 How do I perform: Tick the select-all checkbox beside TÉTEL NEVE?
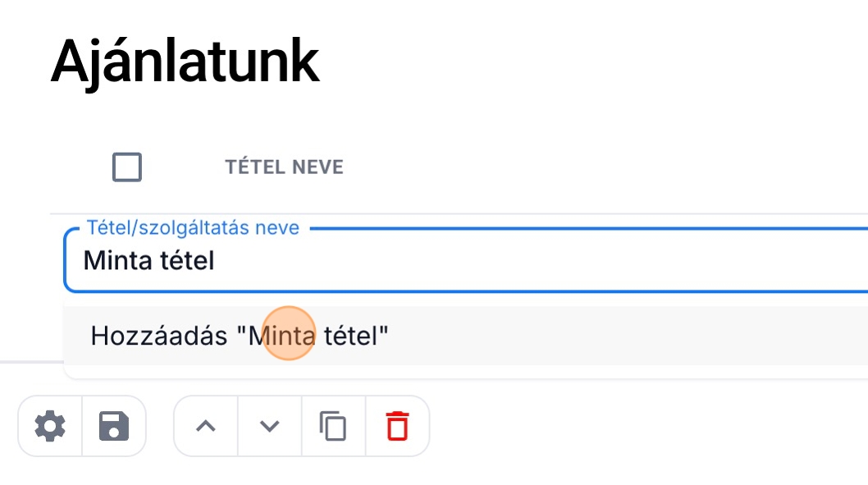pyautogui.click(x=127, y=167)
